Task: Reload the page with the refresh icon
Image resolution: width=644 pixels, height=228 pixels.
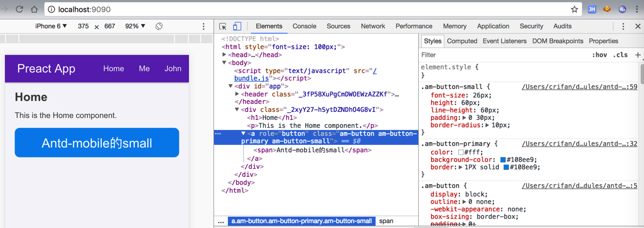Action: (x=19, y=9)
